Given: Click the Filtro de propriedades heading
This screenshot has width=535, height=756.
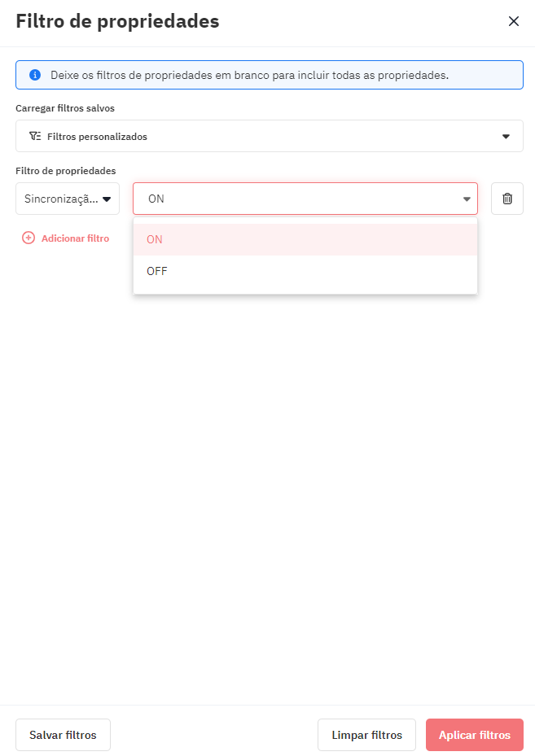Looking at the screenshot, I should click(x=118, y=22).
